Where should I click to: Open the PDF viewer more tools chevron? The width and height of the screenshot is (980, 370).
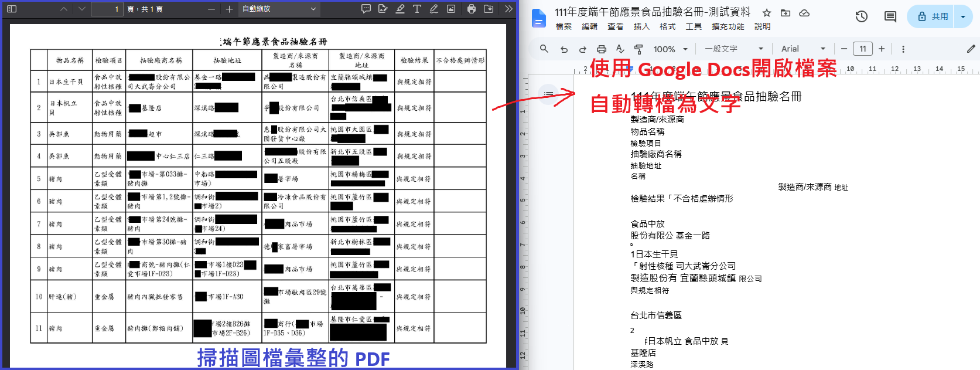point(508,9)
